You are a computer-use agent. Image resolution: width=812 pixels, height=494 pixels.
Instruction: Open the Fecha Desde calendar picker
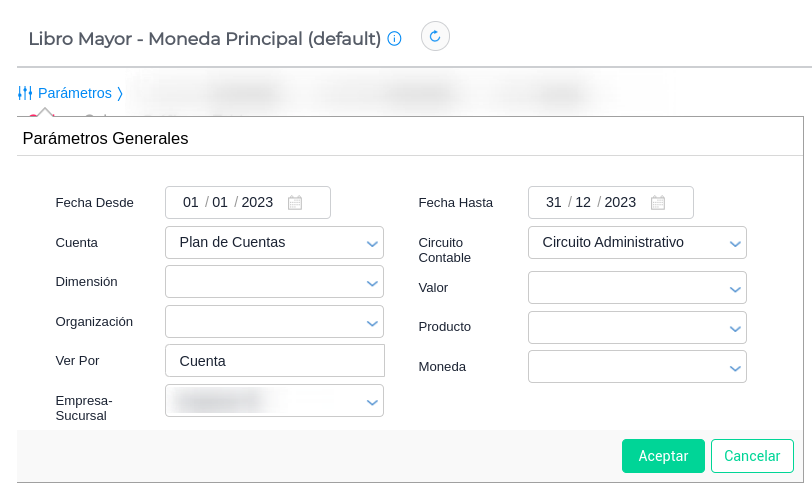295,202
